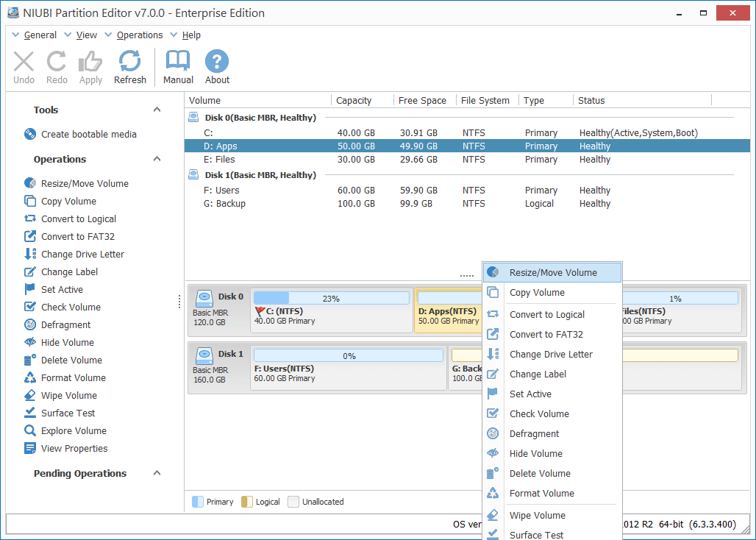Click the Apply thumbs-up icon
756x540 pixels.
point(90,62)
